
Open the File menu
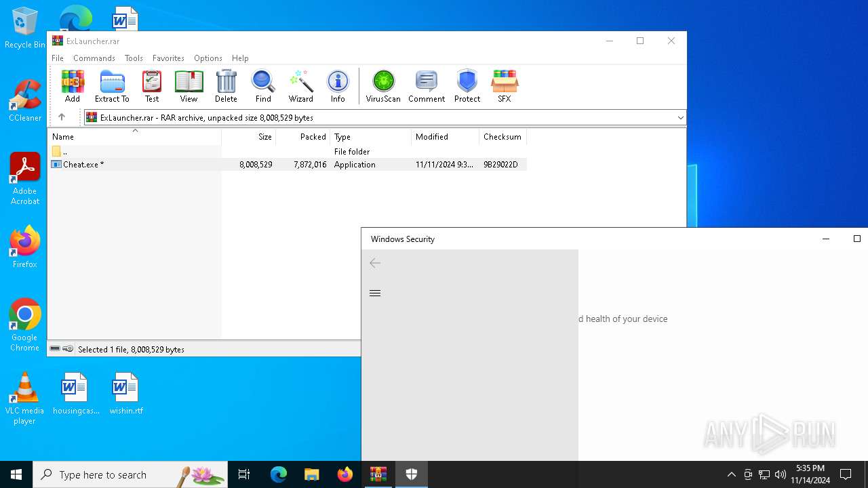pos(58,58)
